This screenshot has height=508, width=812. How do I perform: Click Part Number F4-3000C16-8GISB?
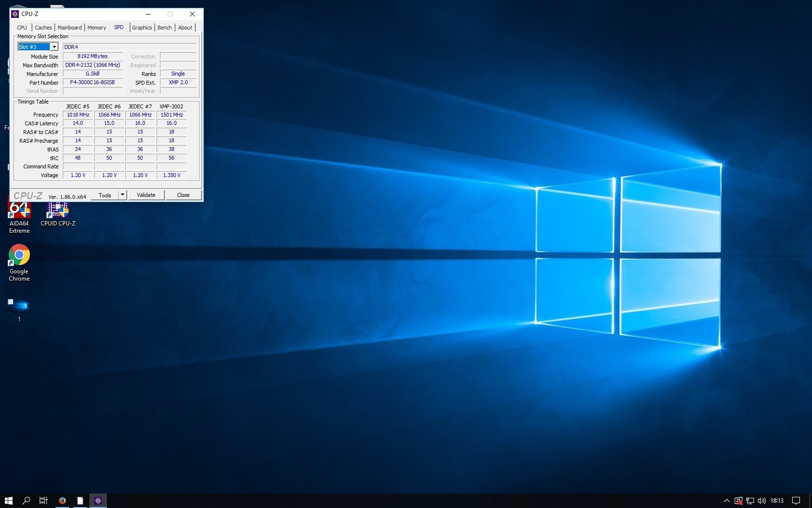pos(93,82)
